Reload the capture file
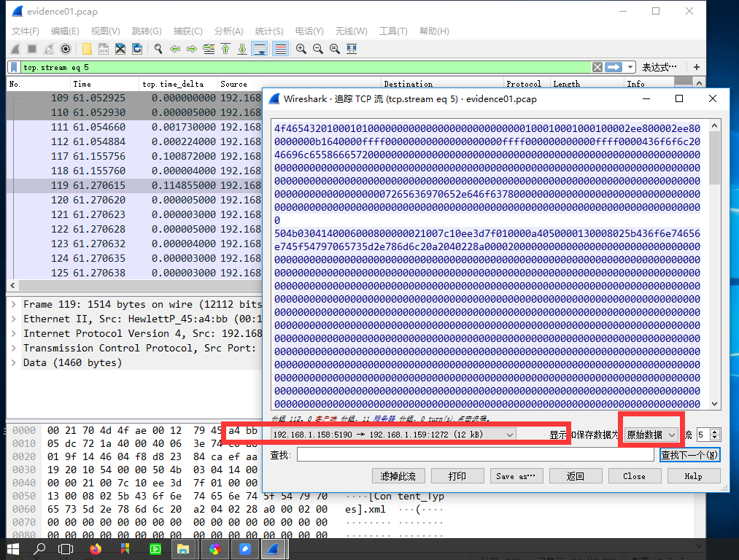This screenshot has width=739, height=560. tap(137, 49)
